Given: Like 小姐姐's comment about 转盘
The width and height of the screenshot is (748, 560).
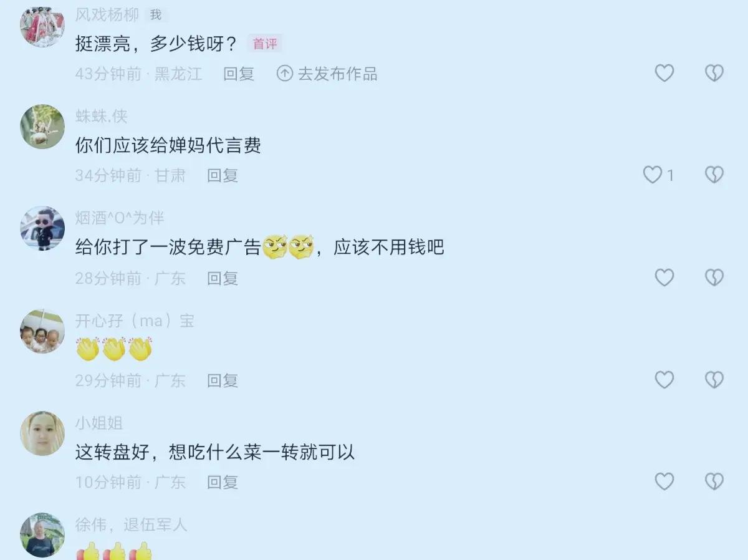Looking at the screenshot, I should [664, 481].
